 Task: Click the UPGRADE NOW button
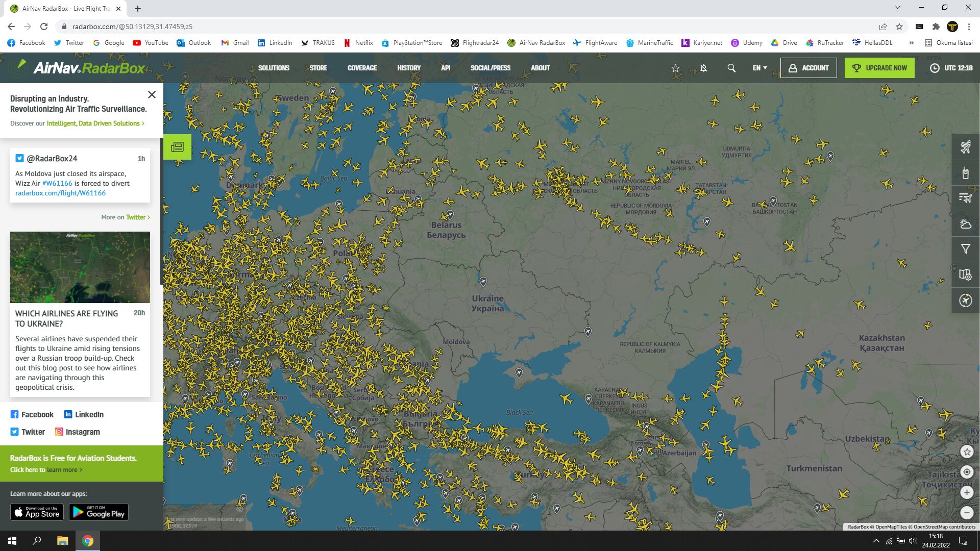[x=879, y=68]
